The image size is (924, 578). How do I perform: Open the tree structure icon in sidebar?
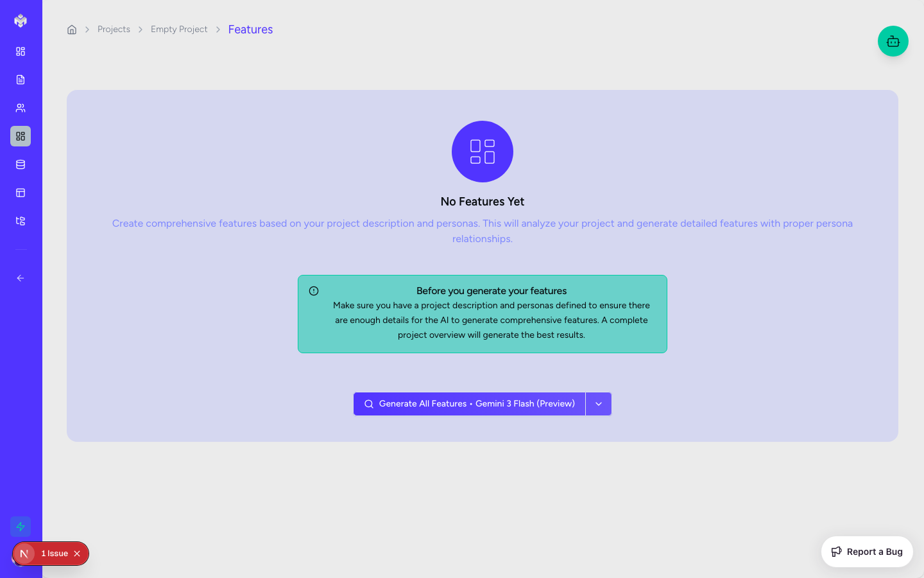pos(21,221)
